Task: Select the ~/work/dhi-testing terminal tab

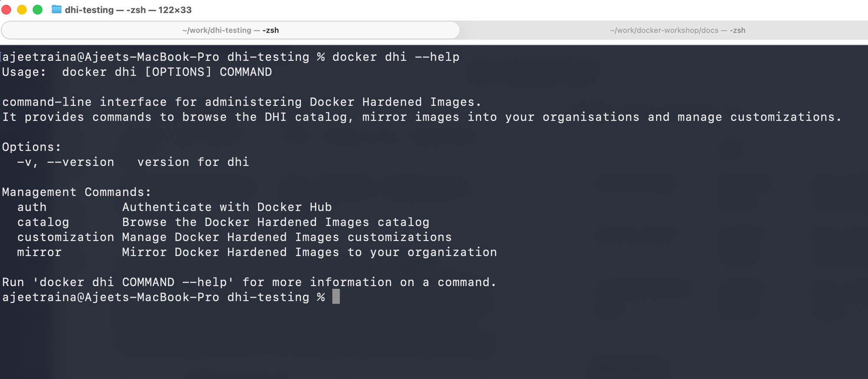Action: [230, 30]
